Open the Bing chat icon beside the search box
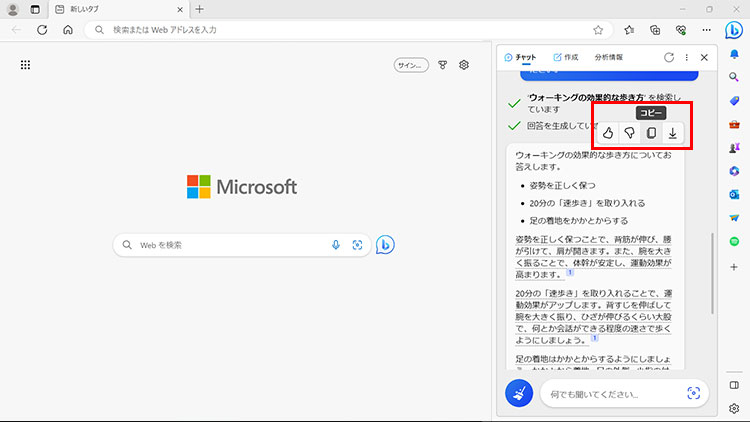This screenshot has height=422, width=750. tap(385, 245)
